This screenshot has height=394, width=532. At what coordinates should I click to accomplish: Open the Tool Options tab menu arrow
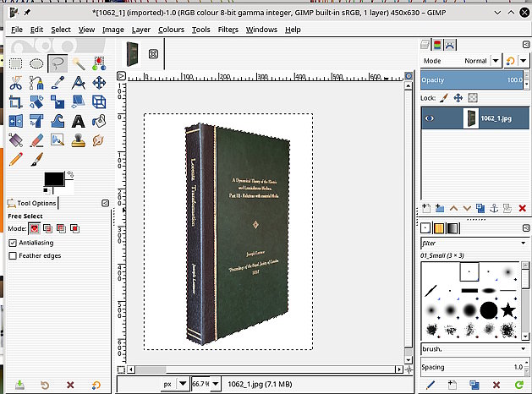(x=106, y=203)
